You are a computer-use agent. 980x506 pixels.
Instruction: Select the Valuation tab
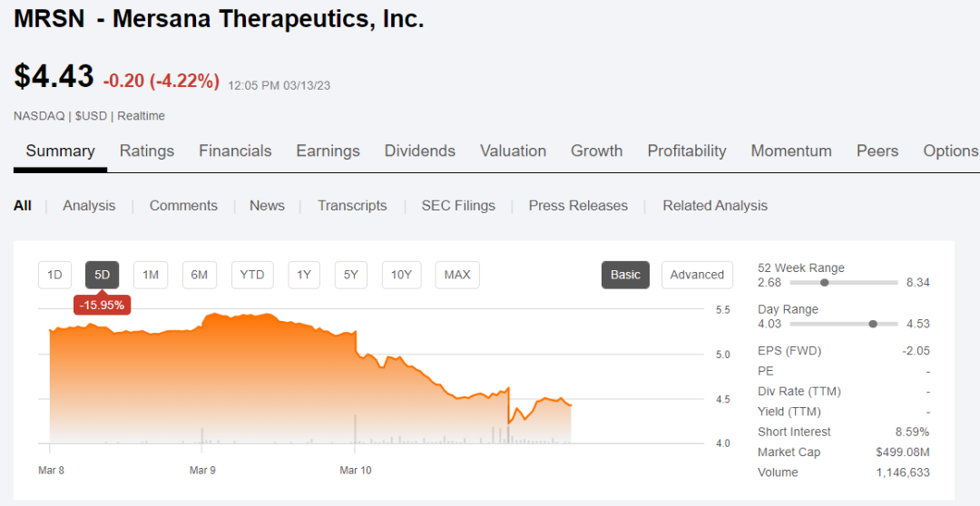click(x=513, y=151)
